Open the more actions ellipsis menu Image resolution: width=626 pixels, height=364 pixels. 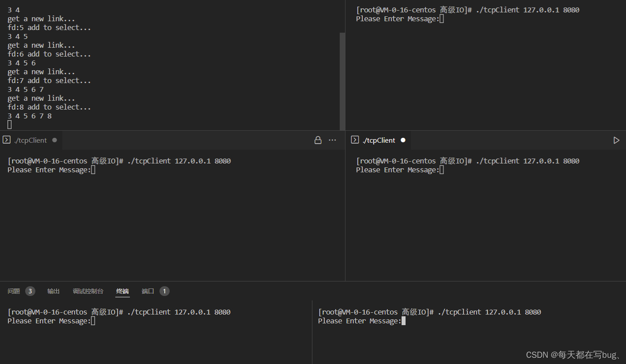click(x=333, y=140)
